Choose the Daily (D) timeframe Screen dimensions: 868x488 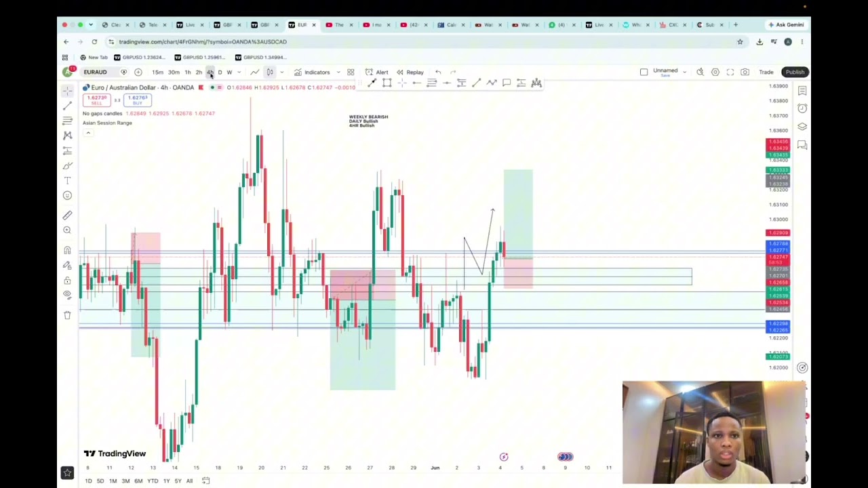tap(220, 73)
